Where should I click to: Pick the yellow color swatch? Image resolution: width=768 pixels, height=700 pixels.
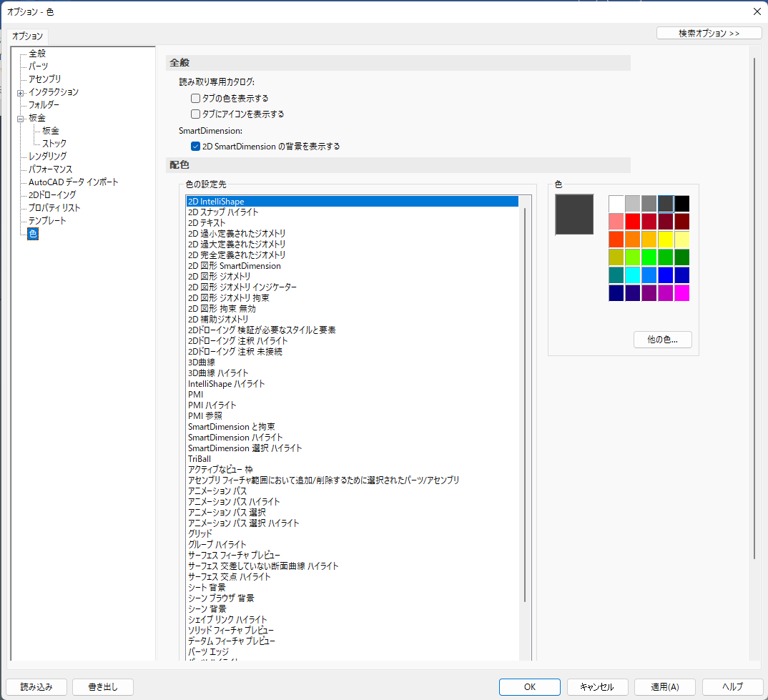[666, 240]
